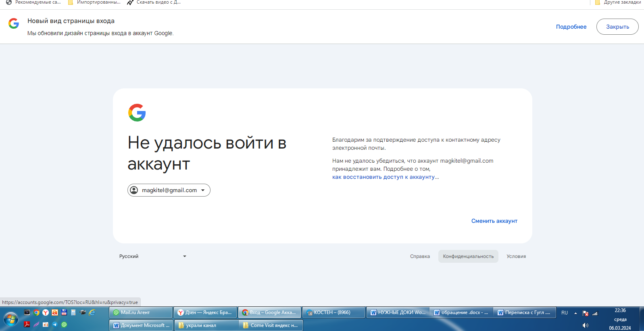Open the purple feather quick launch icon
The width and height of the screenshot is (644, 331).
coord(36,324)
